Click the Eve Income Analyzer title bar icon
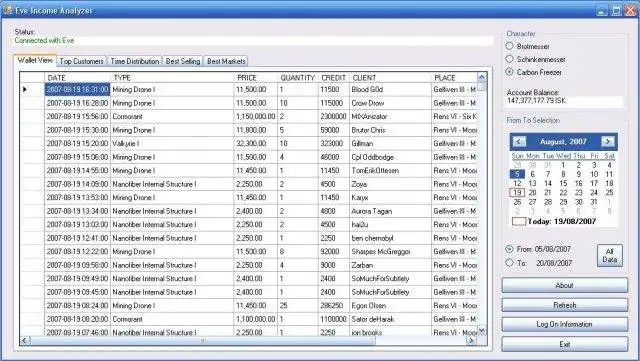Screen dimensions: 640x361 click(7, 10)
